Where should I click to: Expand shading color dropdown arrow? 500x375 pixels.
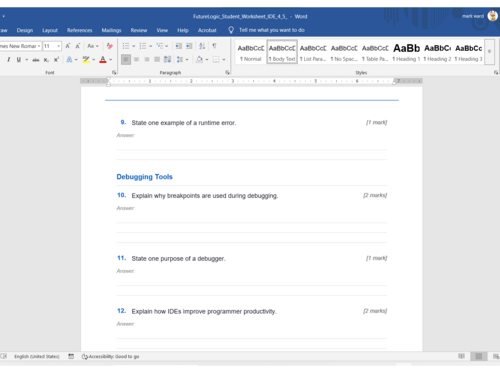click(207, 60)
